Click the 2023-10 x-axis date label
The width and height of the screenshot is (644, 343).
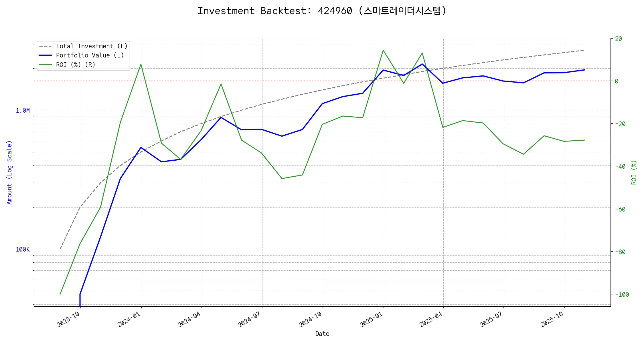click(68, 319)
